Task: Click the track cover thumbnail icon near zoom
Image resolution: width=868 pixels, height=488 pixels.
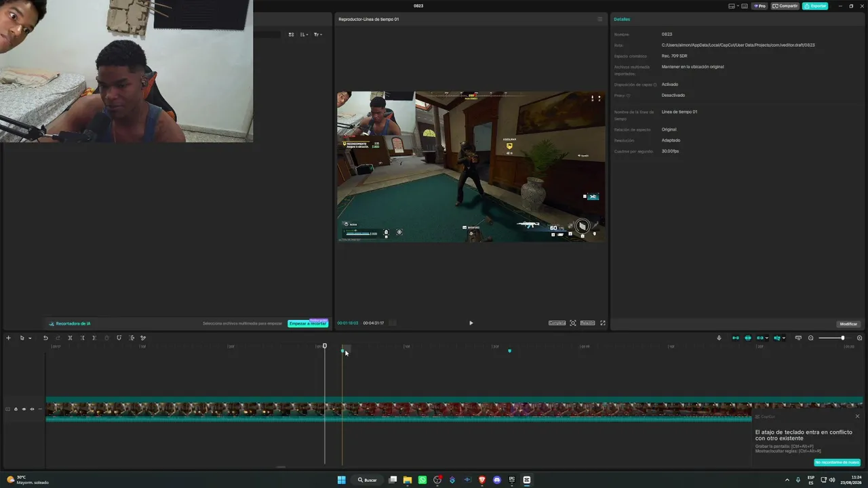Action: coord(798,338)
